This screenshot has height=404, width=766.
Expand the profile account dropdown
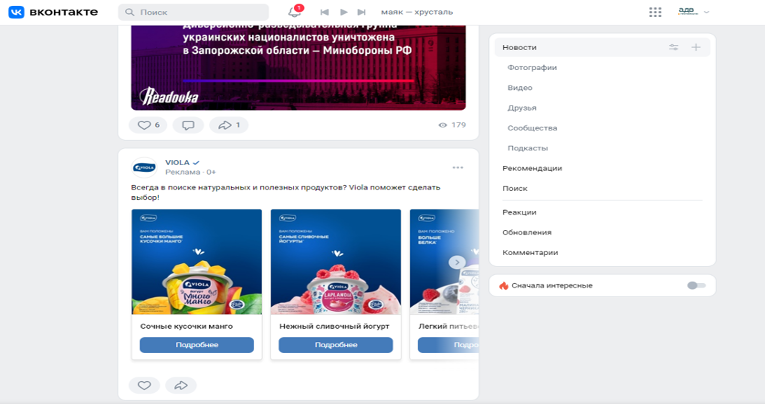tap(694, 12)
